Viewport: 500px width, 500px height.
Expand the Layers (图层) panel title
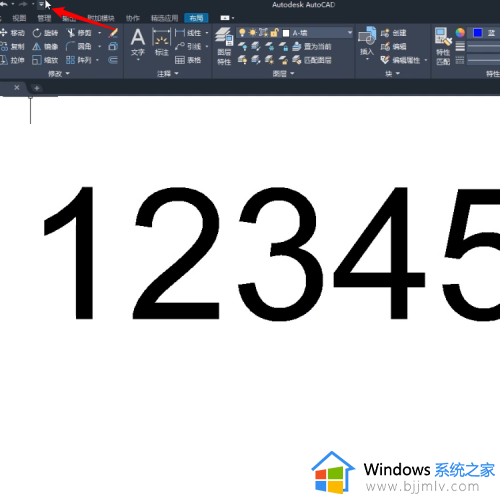click(x=283, y=74)
